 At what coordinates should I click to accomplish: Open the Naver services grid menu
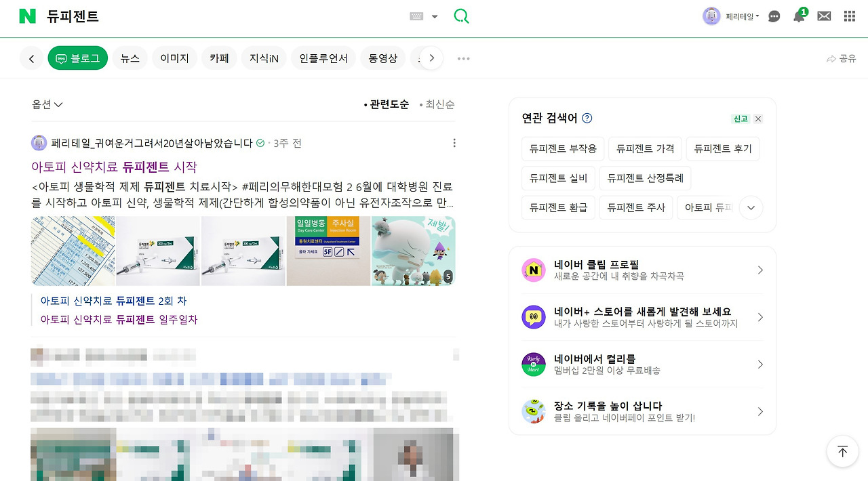tap(848, 15)
